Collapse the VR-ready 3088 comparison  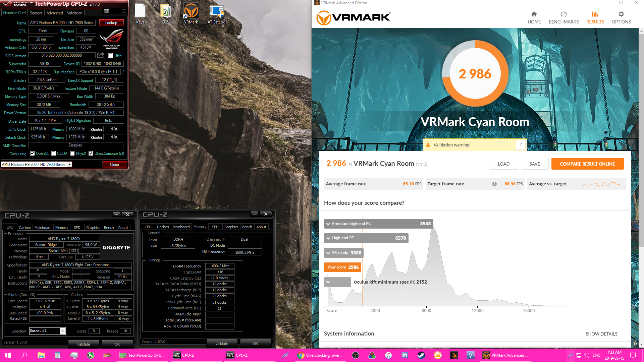pos(328,253)
